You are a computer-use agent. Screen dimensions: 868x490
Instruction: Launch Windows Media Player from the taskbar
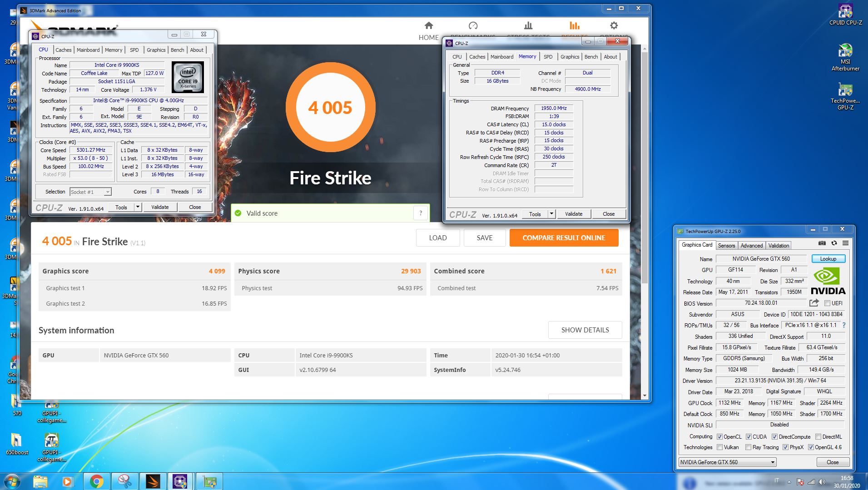tap(68, 481)
